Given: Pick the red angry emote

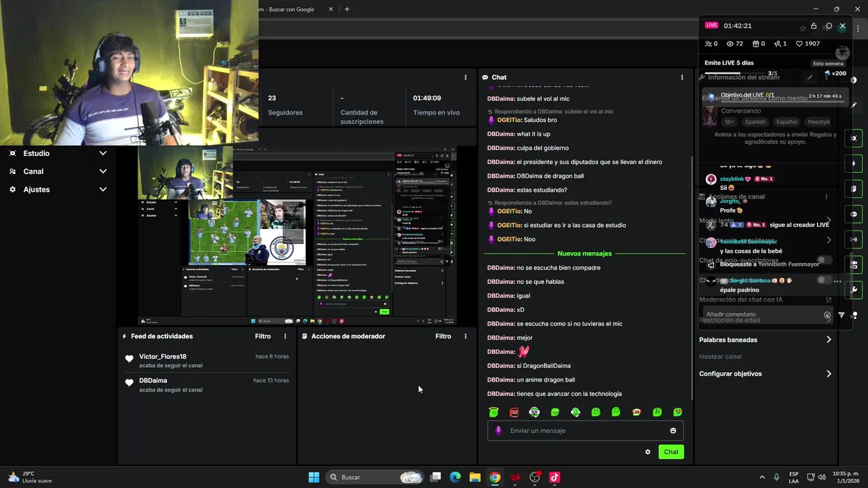Looking at the screenshot, I should [514, 412].
